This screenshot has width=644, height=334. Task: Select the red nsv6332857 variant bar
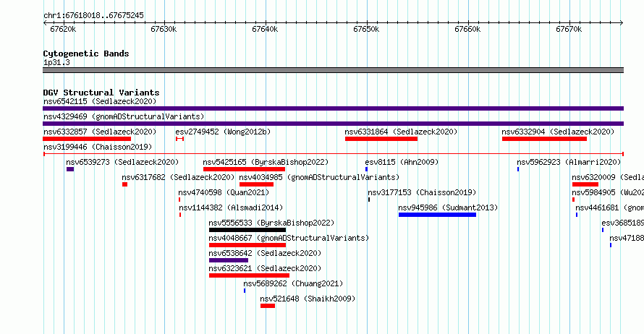tap(87, 139)
